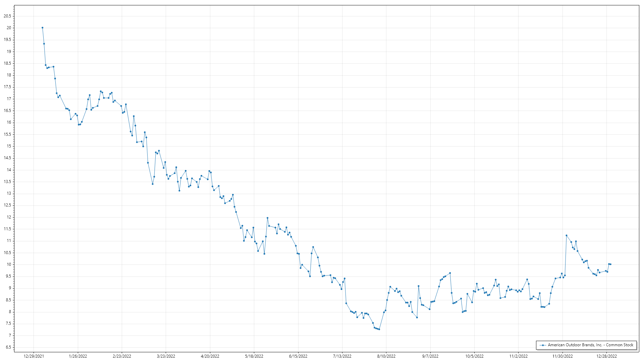Click the 12/29/2021 x-axis date label

tap(34, 356)
